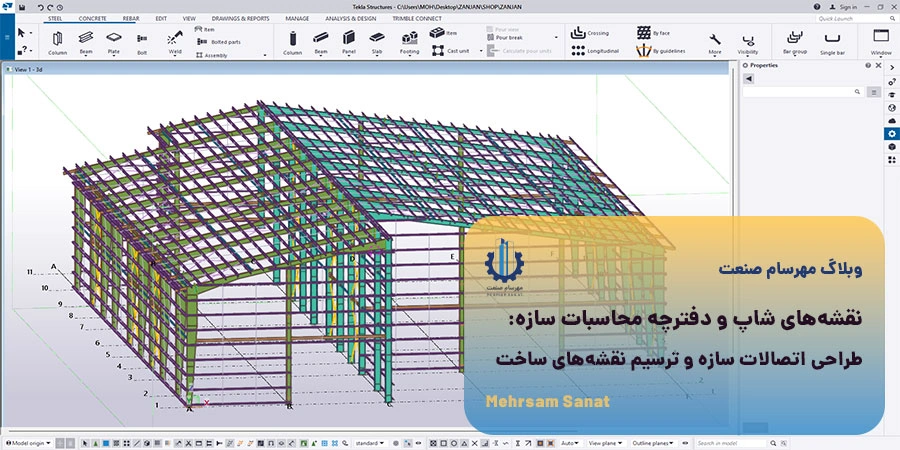900x450 pixels.
Task: Open the undo history clock icon
Action: point(60,7)
